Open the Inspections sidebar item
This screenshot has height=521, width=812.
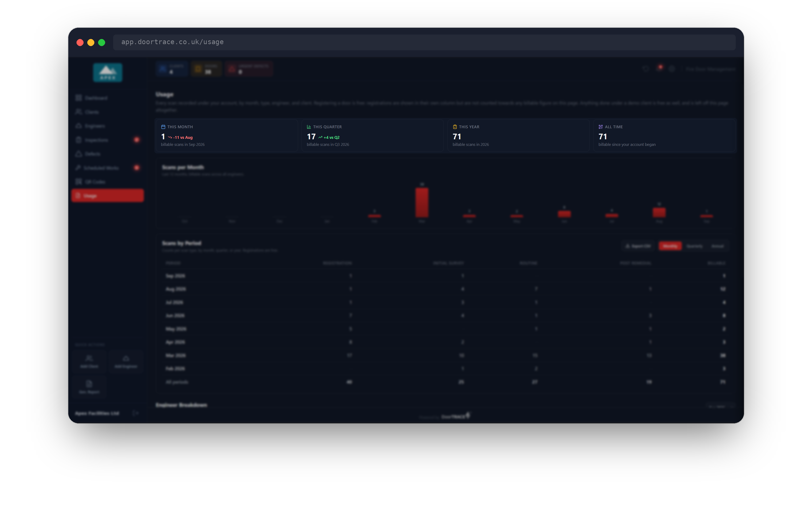pos(107,140)
